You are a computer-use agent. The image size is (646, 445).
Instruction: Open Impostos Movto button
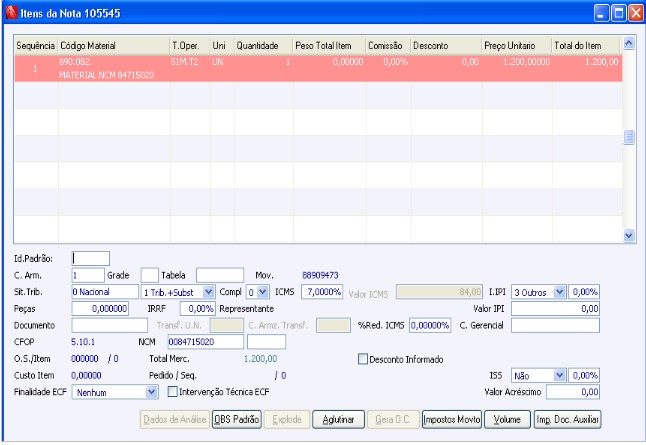pos(452,419)
